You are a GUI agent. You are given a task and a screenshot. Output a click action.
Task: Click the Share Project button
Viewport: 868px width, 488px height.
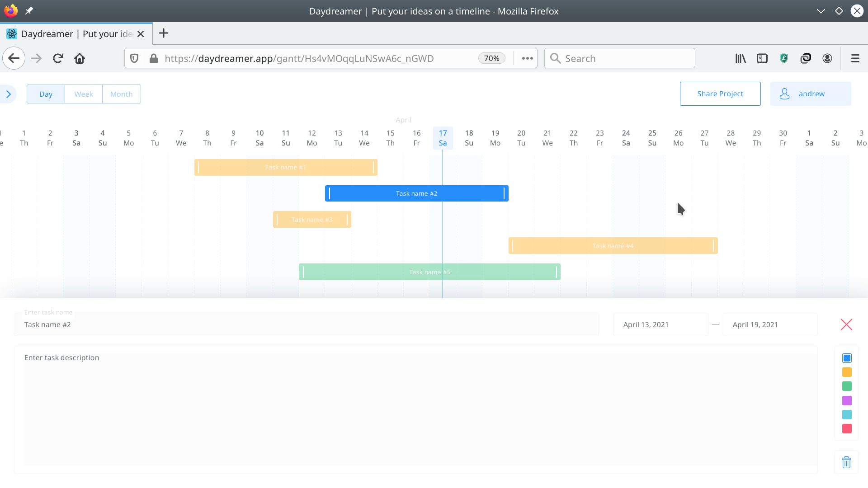(720, 94)
